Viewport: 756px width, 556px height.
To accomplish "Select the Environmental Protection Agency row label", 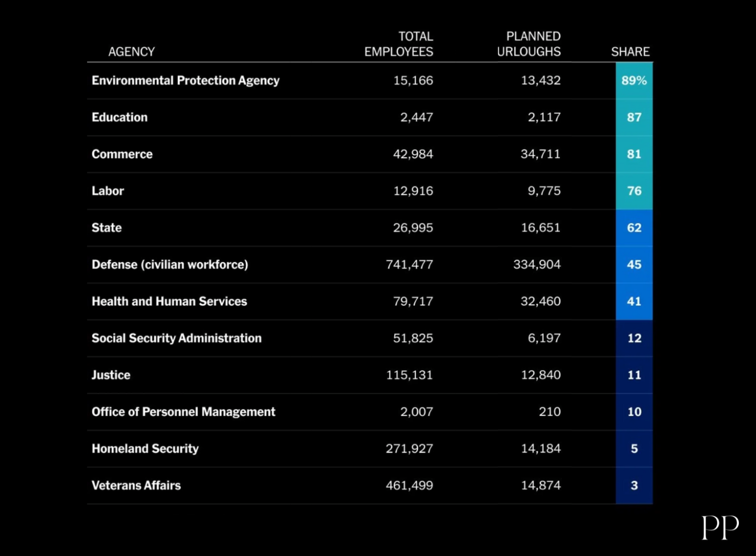I will coord(185,81).
